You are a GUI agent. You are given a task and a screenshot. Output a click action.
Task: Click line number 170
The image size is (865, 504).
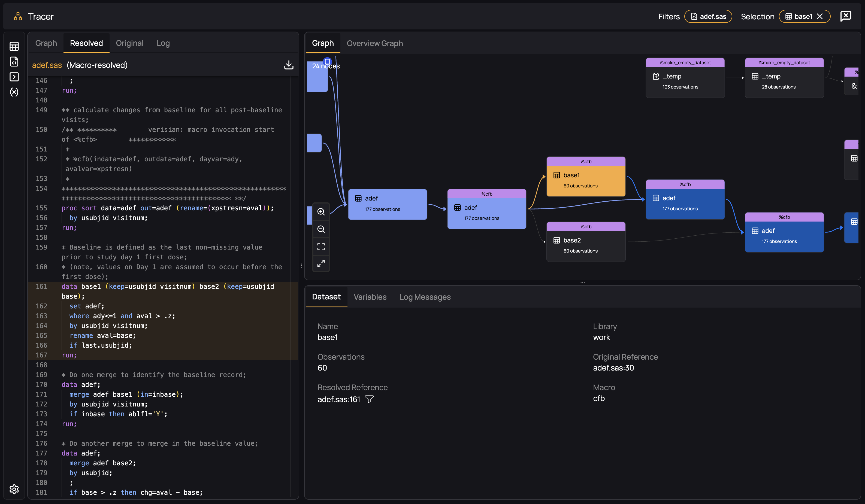(x=41, y=384)
